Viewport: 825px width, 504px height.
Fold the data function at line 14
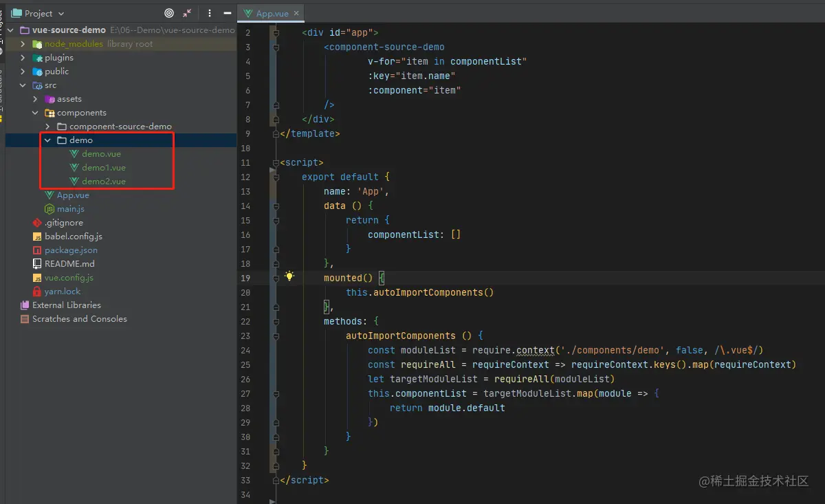(x=276, y=206)
